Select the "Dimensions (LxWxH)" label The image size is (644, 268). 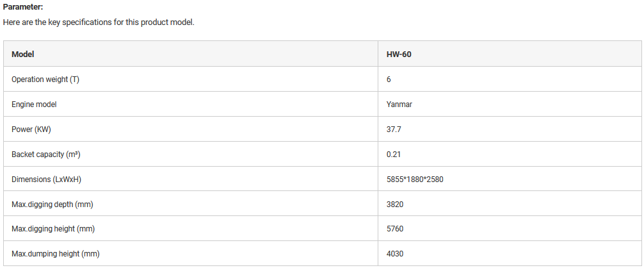(46, 180)
